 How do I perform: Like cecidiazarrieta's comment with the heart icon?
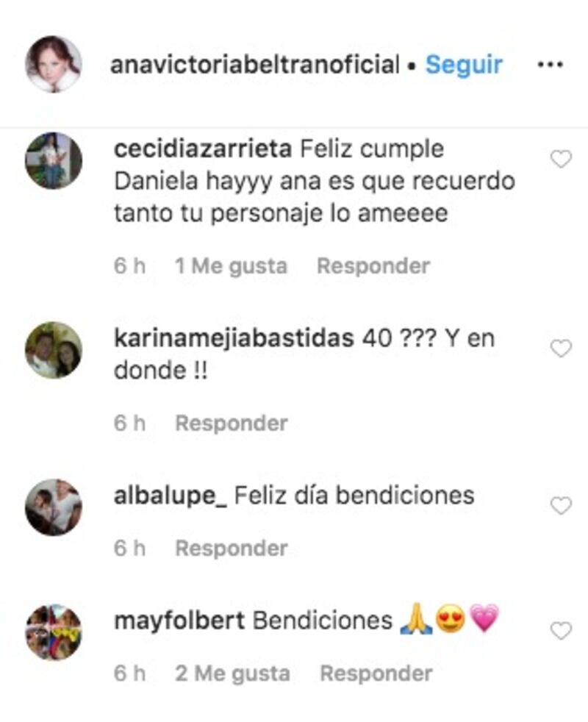click(x=561, y=160)
